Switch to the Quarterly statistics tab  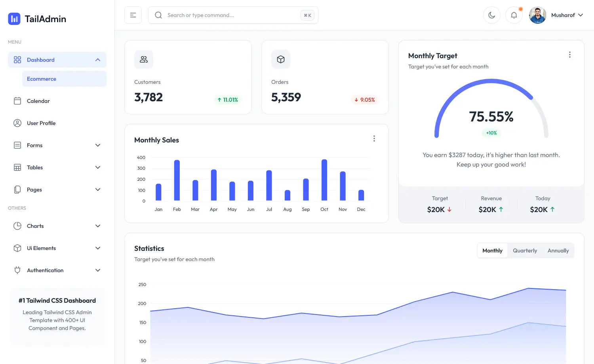click(525, 250)
